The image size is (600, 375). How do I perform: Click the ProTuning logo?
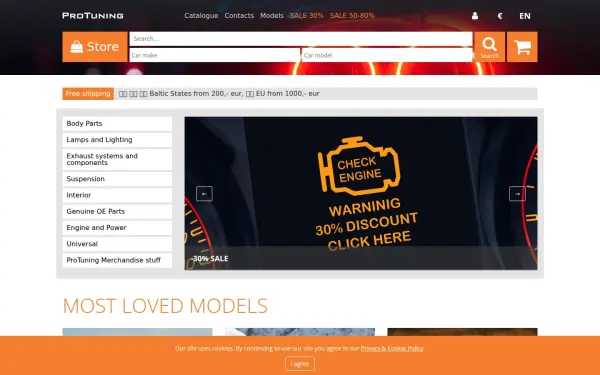click(93, 16)
